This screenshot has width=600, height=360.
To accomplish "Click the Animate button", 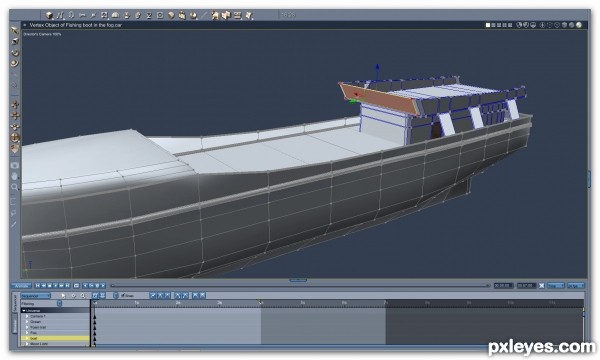I will click(21, 285).
